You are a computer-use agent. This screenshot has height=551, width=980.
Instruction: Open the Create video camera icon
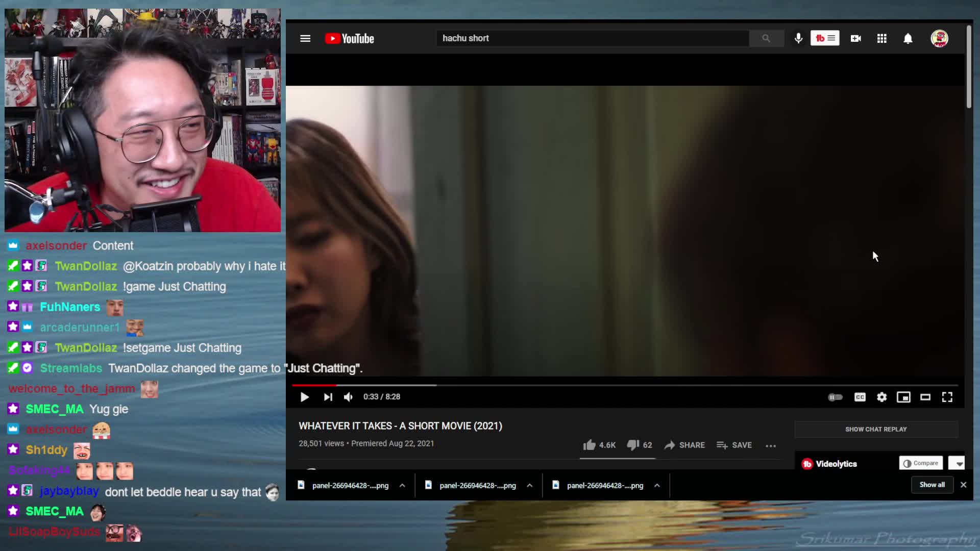856,38
